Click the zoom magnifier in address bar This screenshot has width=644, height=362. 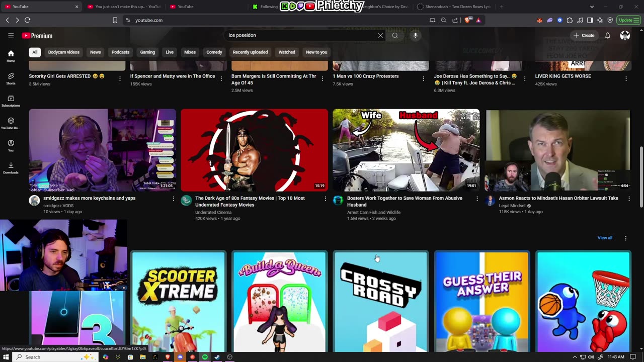[x=444, y=20]
